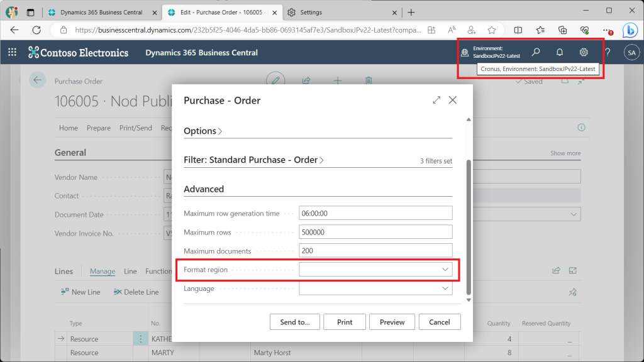Viewport: 644px width, 362px height.
Task: Click New Line in Lines toolbar
Action: click(80, 292)
